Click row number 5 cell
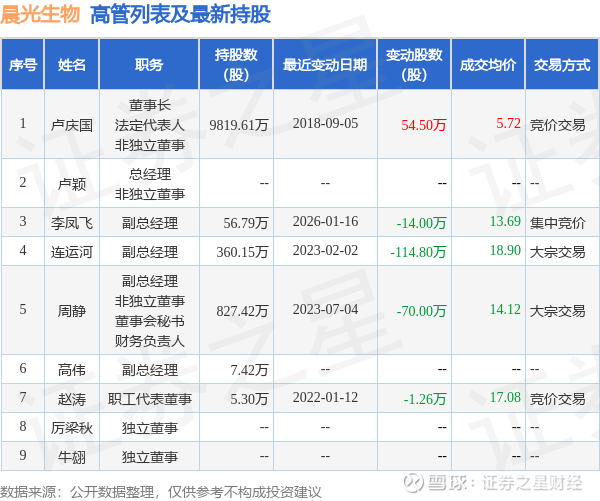Viewport: 600px width, 501px height. coord(23,310)
